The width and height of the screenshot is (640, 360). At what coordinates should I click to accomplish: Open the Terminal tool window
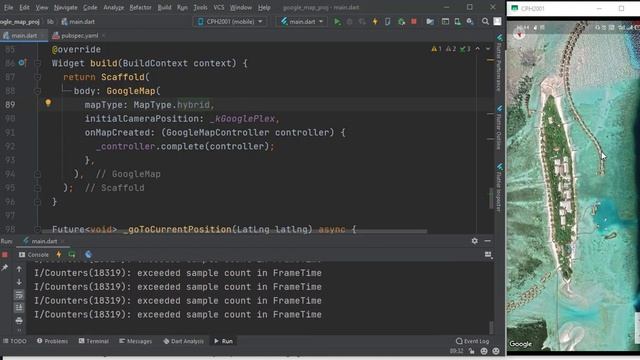[93, 341]
